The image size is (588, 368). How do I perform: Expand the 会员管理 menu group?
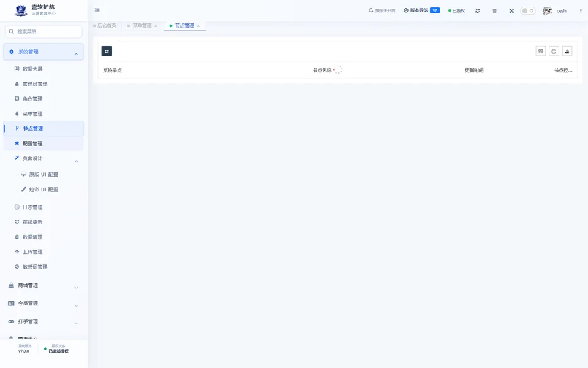(x=43, y=304)
